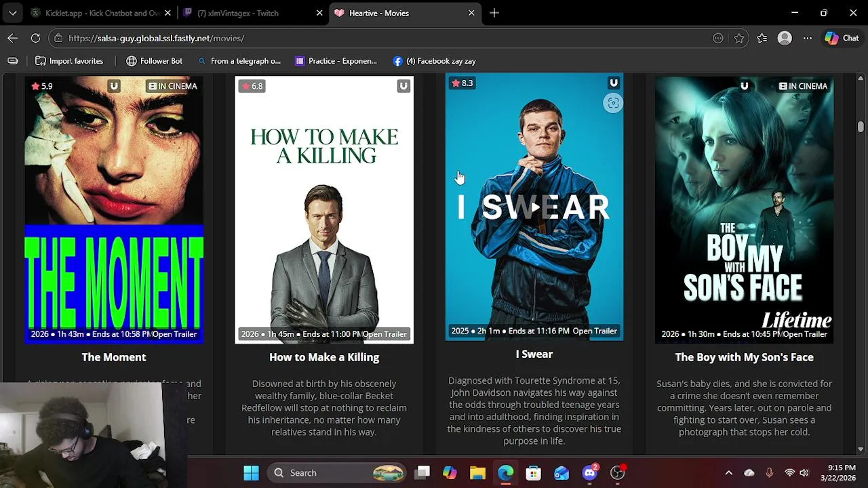The width and height of the screenshot is (868, 488).
Task: Close the Kicklet.app tab
Action: tap(167, 13)
